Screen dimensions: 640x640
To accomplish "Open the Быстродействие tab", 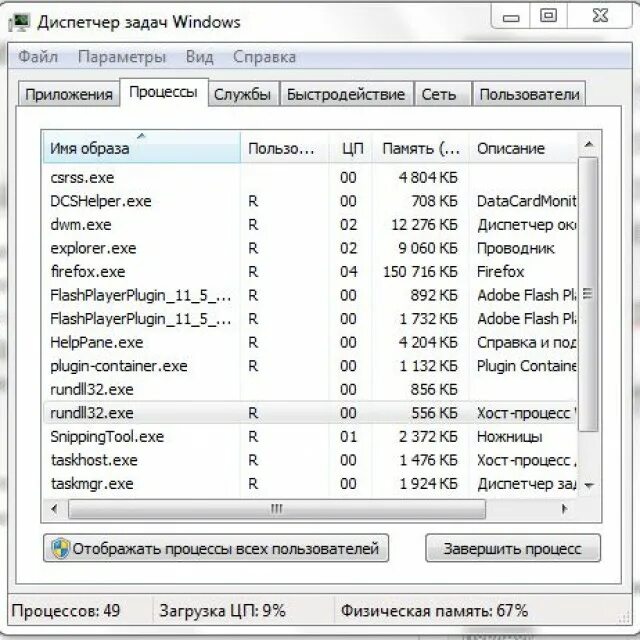I will [x=346, y=94].
